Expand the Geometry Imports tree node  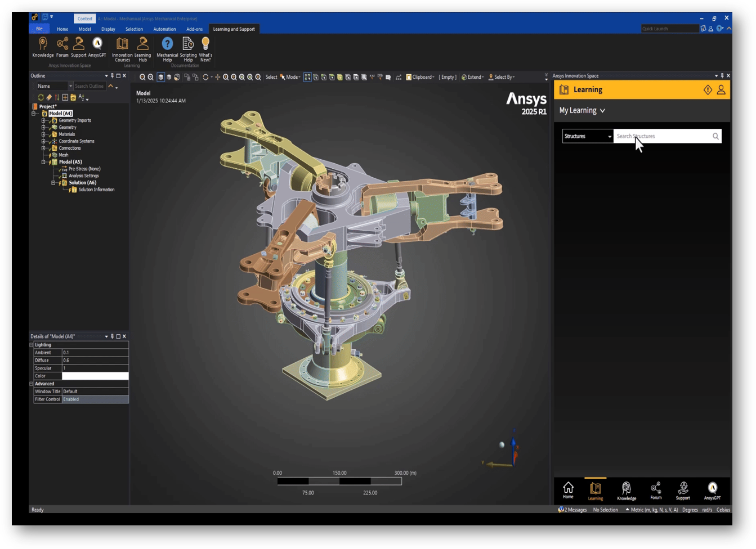click(x=43, y=120)
